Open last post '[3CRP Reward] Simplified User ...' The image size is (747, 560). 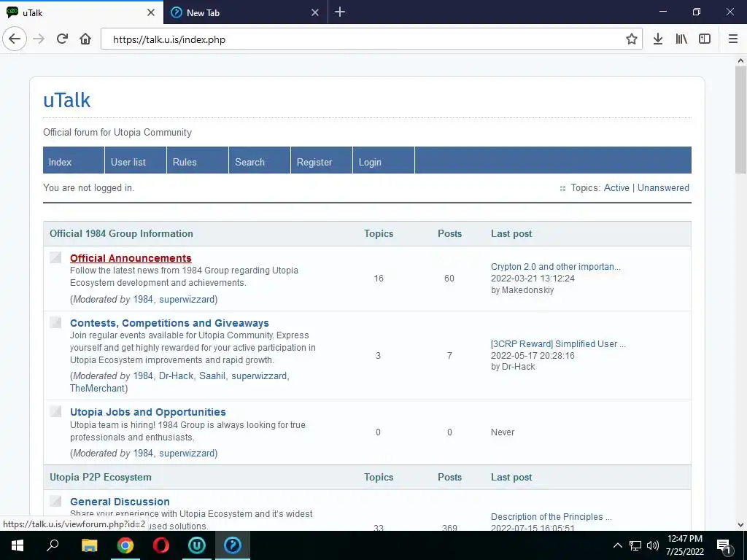tap(558, 344)
